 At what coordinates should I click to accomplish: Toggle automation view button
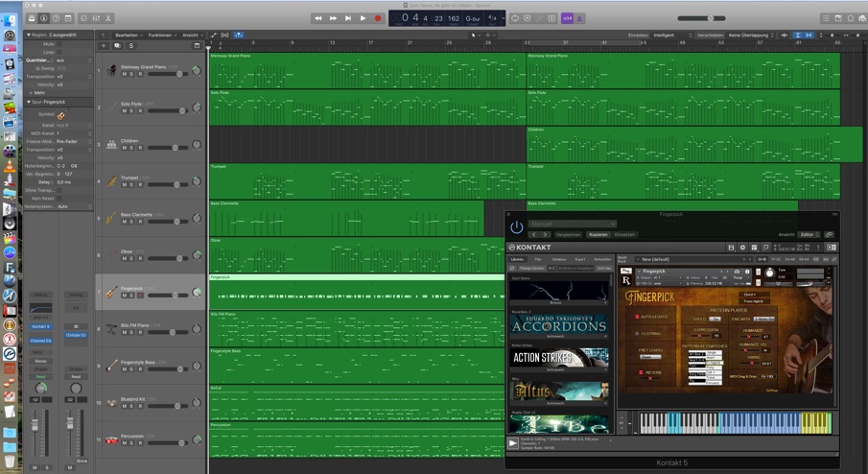click(214, 35)
